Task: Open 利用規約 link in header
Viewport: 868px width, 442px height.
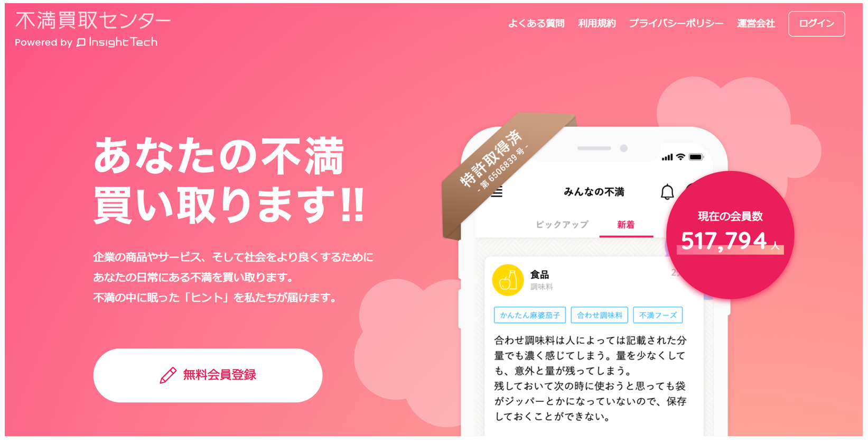Action: pos(596,23)
